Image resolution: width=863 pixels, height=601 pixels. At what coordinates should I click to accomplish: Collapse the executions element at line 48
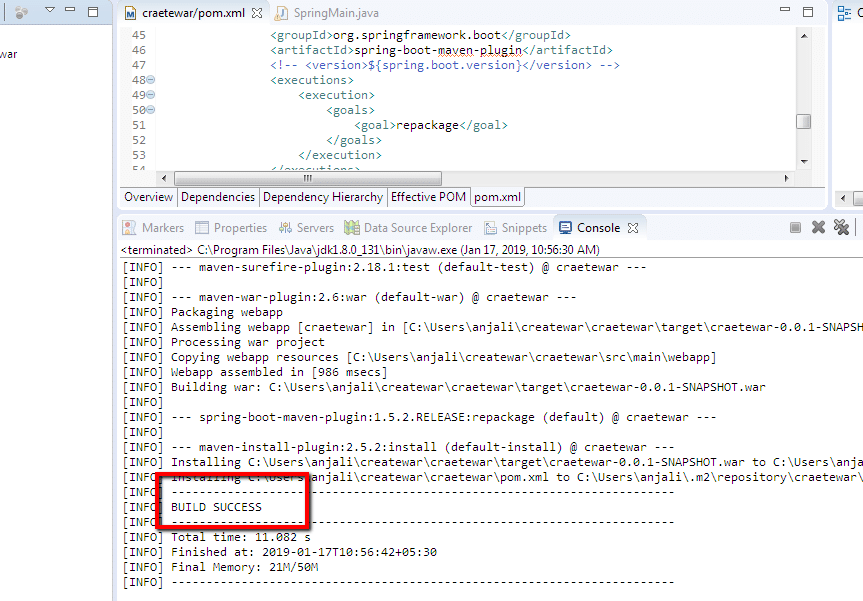coord(151,80)
